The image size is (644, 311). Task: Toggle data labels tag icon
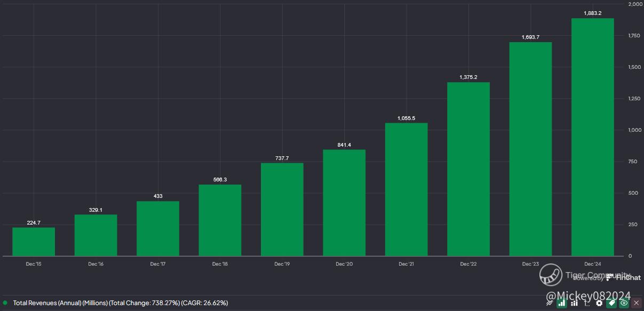pyautogui.click(x=611, y=303)
